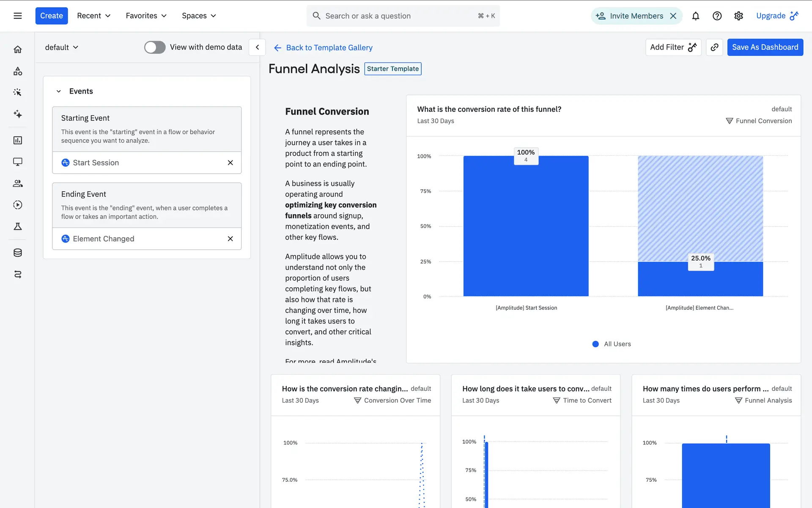Open the Home icon in the sidebar
Image resolution: width=812 pixels, height=508 pixels.
[17, 50]
